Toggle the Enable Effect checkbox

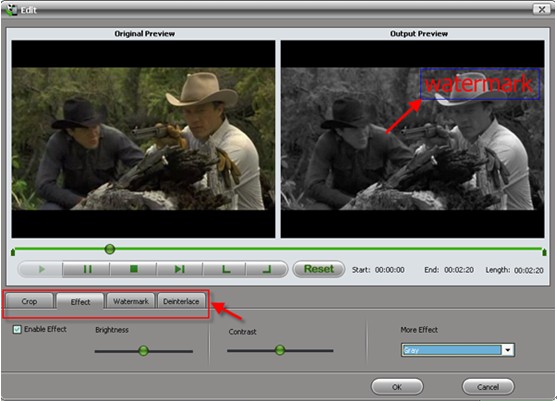click(17, 329)
